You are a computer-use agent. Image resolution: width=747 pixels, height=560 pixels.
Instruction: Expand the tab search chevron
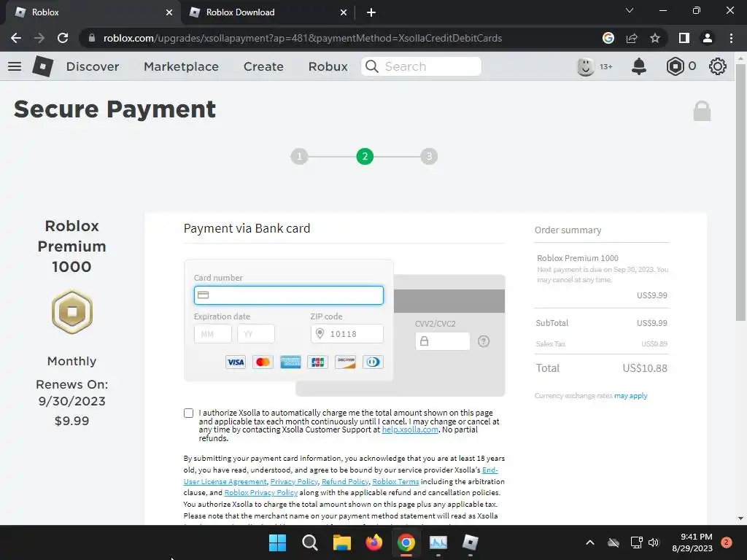click(x=630, y=10)
